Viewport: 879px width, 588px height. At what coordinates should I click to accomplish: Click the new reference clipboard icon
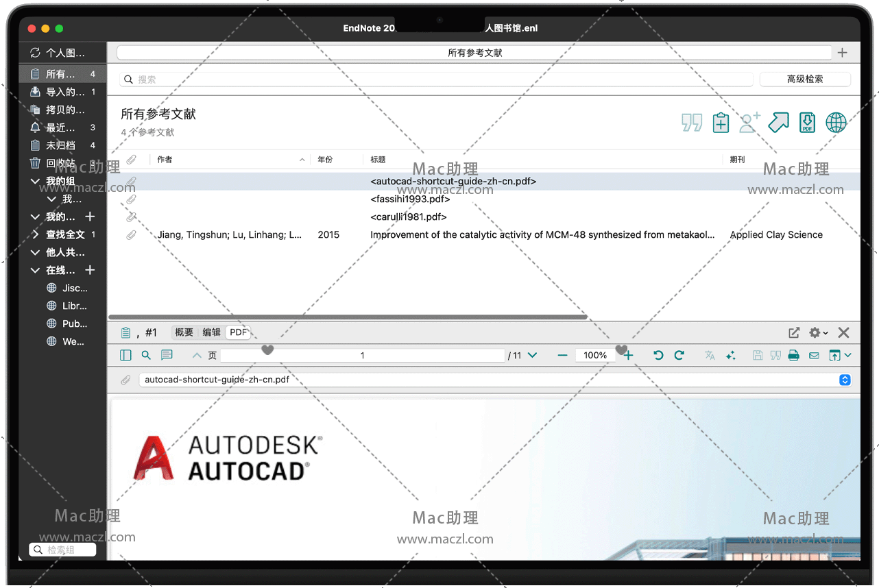coord(721,123)
